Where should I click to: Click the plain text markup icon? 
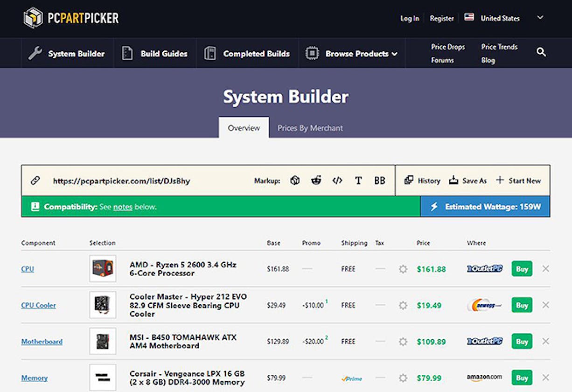[358, 180]
